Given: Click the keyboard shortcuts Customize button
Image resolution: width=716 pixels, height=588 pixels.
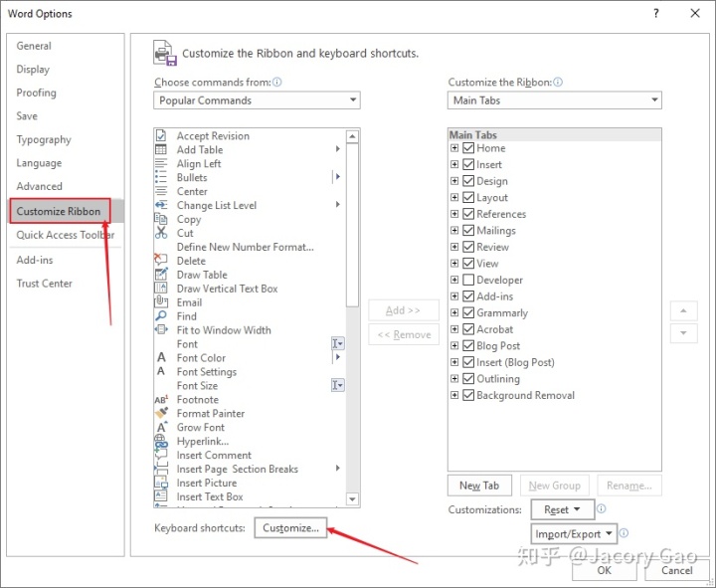Looking at the screenshot, I should (290, 527).
